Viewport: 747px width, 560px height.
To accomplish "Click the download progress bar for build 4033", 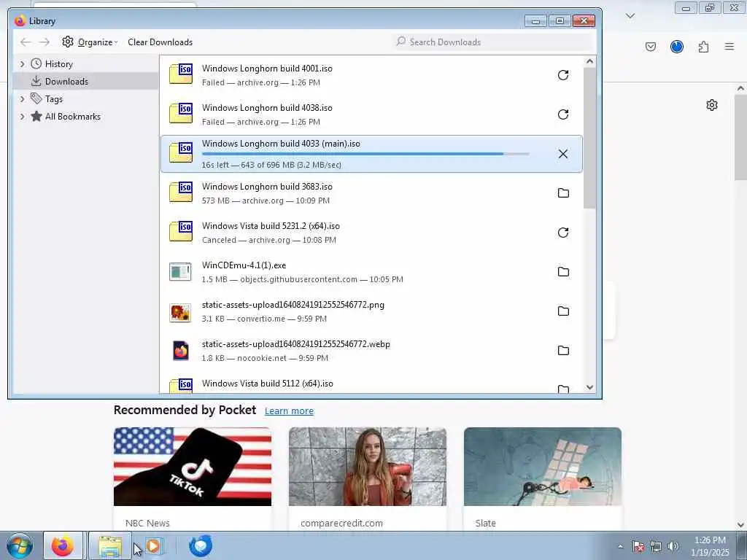I will coord(365,154).
